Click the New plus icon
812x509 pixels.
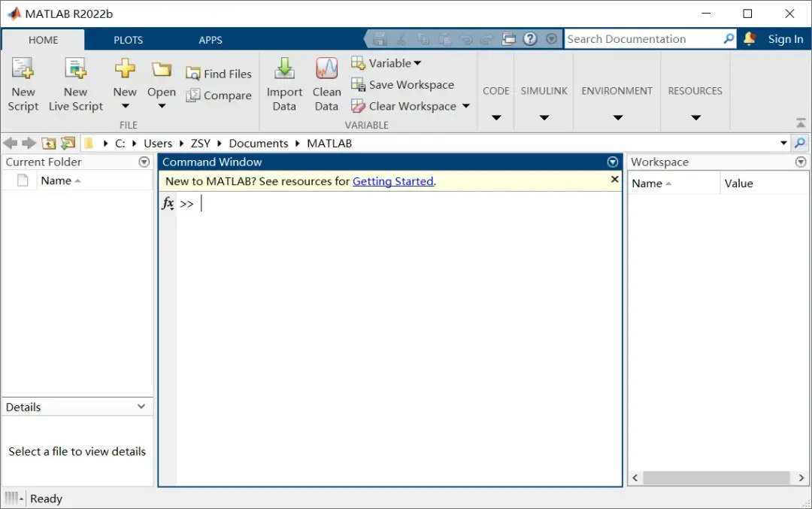point(125,68)
